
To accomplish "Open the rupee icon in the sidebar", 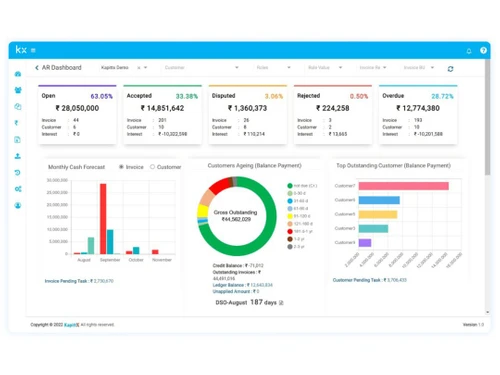I will (16, 123).
